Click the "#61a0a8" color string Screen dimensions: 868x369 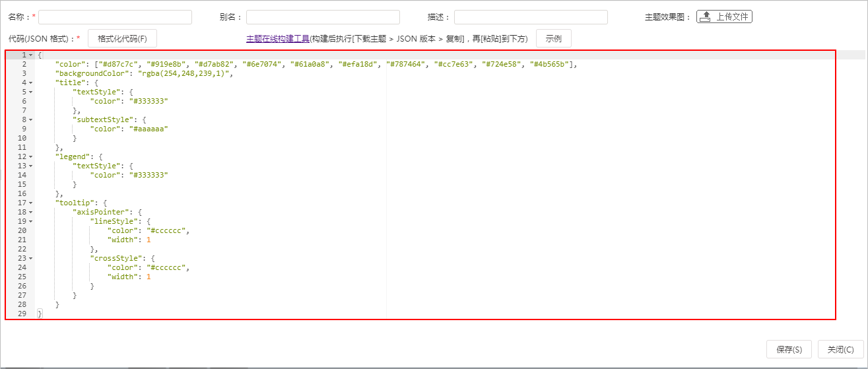tap(310, 64)
